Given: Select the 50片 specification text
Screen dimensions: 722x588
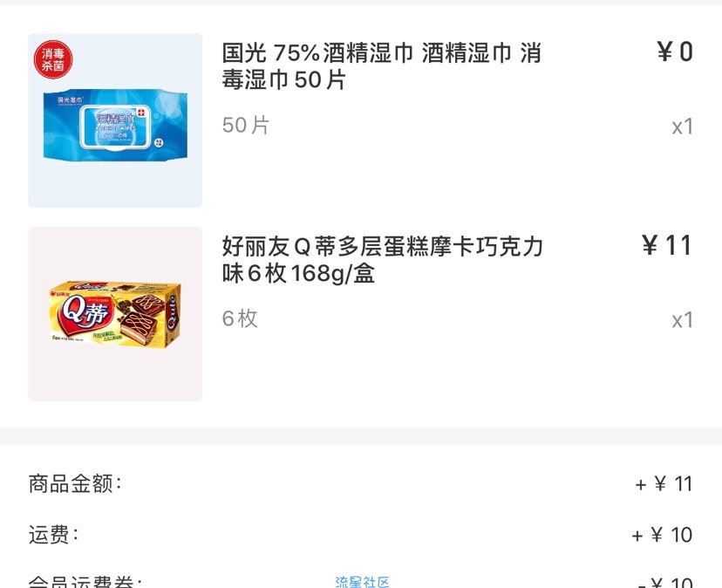Looking at the screenshot, I should pyautogui.click(x=245, y=125).
